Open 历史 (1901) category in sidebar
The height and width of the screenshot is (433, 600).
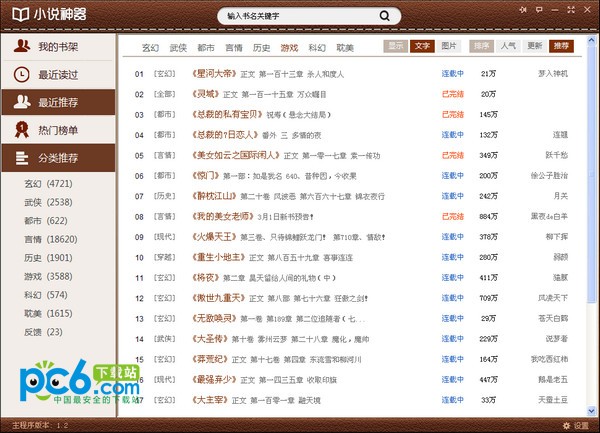point(48,258)
